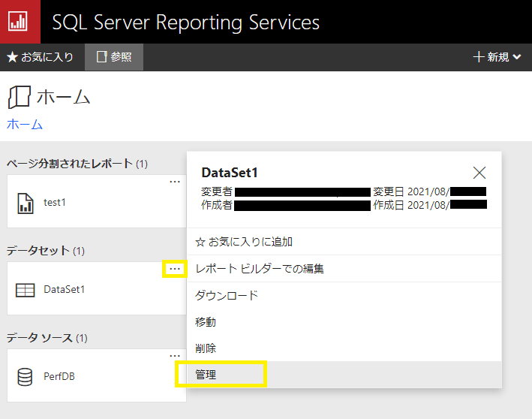Open the ellipsis menu on DataSet1 tile
Screen dimensions: 532x419
point(175,269)
